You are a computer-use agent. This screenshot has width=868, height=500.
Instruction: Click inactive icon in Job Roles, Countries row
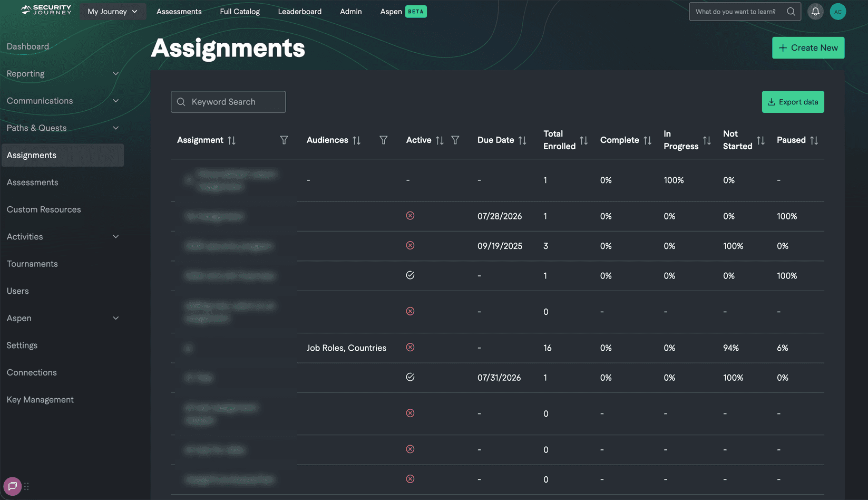click(x=410, y=348)
